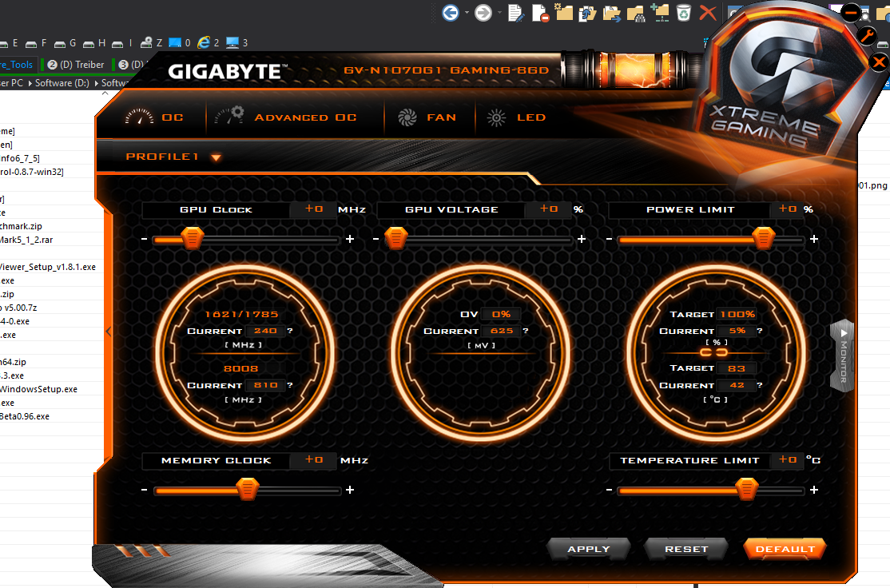890x588 pixels.
Task: Click the edit document pencil icon
Action: 516,13
